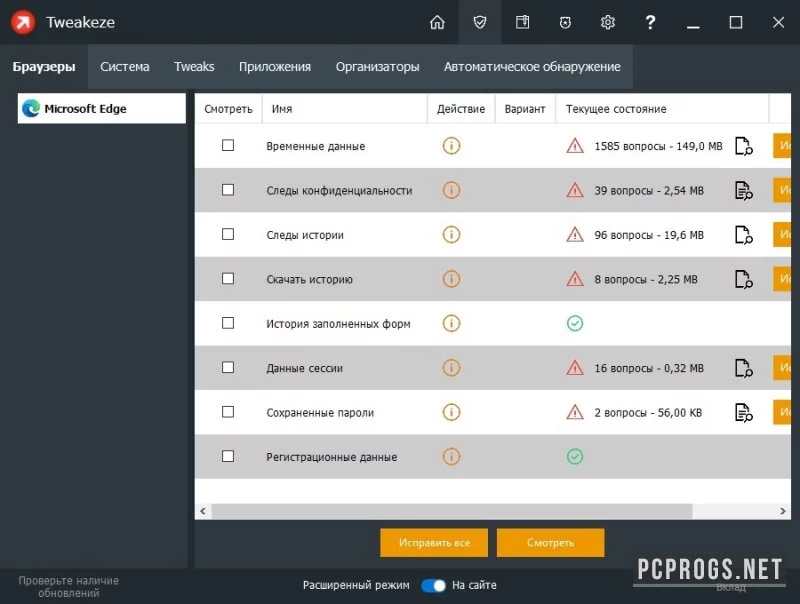Click the Имя column header
Screen dimensions: 800x604
pos(344,109)
